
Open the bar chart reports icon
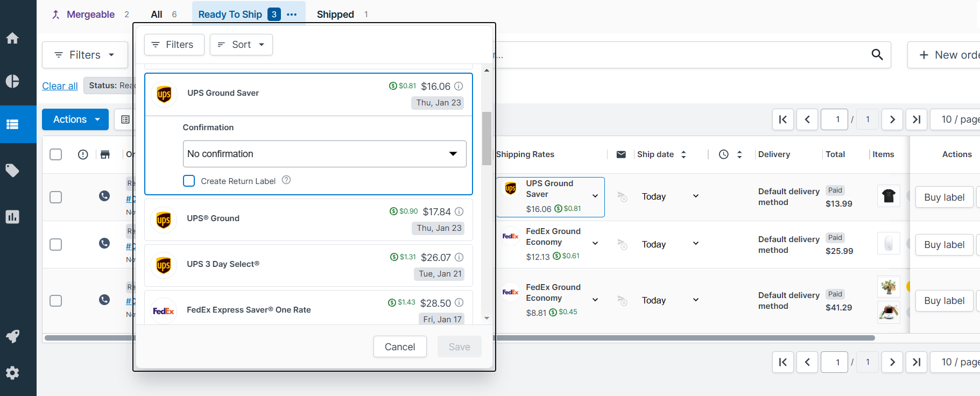coord(12,217)
